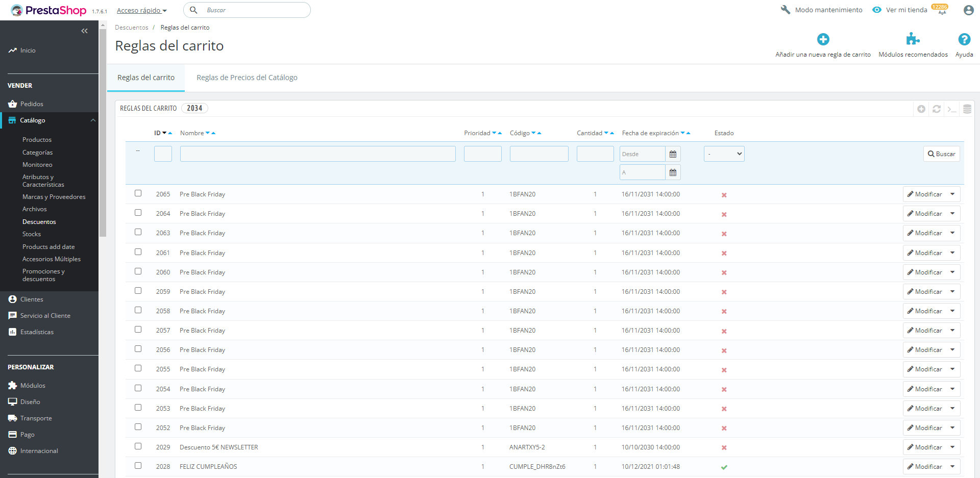This screenshot has height=478, width=980.
Task: Click Modificar for rule 2029
Action: (x=925, y=447)
